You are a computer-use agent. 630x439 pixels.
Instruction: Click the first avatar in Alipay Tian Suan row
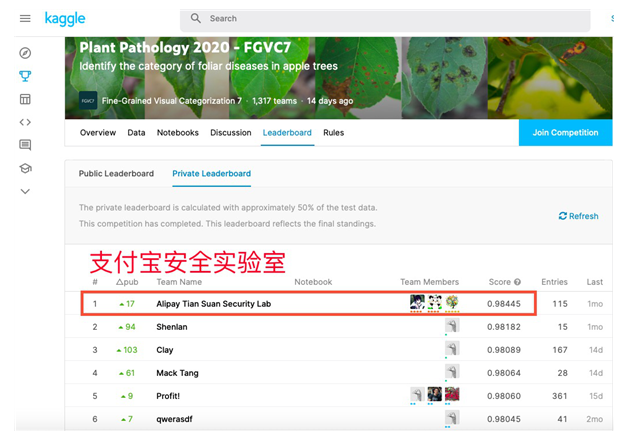pos(417,302)
